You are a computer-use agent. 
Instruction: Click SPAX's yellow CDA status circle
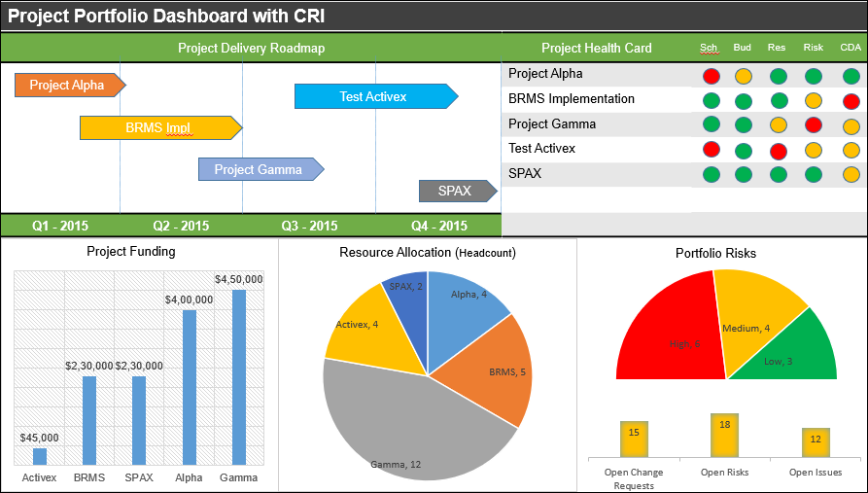click(x=851, y=175)
